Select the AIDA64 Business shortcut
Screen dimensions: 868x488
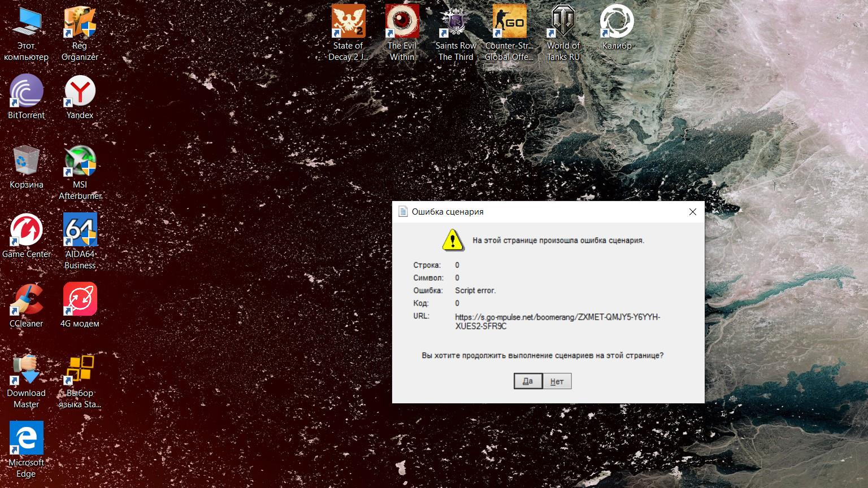[80, 242]
